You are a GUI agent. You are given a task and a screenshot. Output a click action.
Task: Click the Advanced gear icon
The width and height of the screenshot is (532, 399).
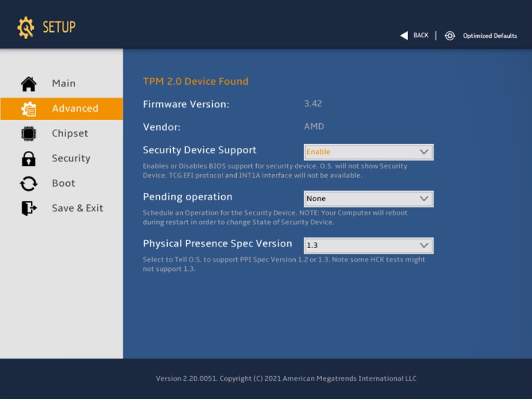click(28, 109)
